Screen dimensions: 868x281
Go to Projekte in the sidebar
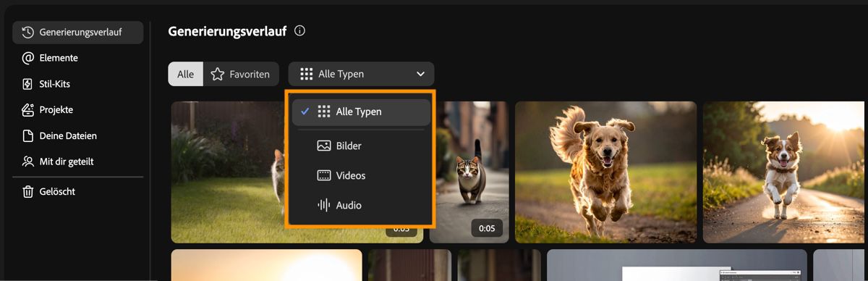[x=47, y=110]
